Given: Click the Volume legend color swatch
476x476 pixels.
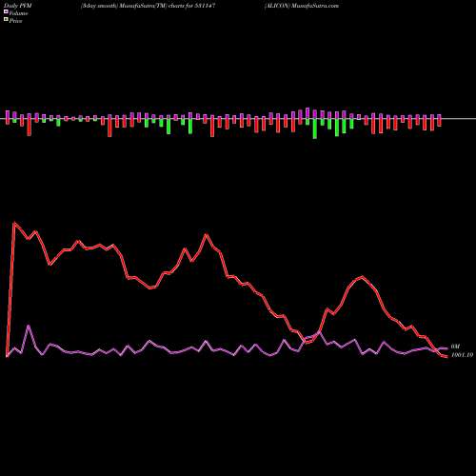Looking at the screenshot, I should (x=6, y=11).
